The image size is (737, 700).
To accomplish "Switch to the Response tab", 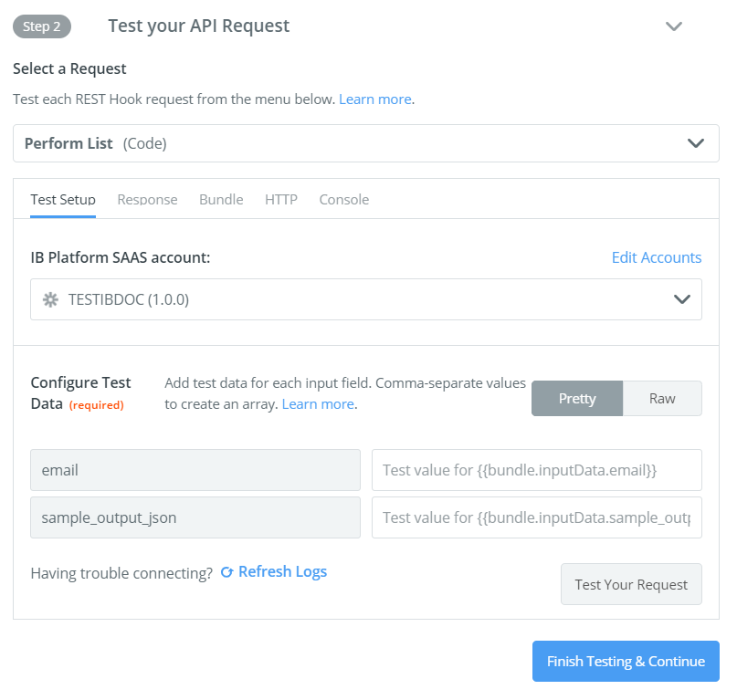I will pyautogui.click(x=147, y=200).
